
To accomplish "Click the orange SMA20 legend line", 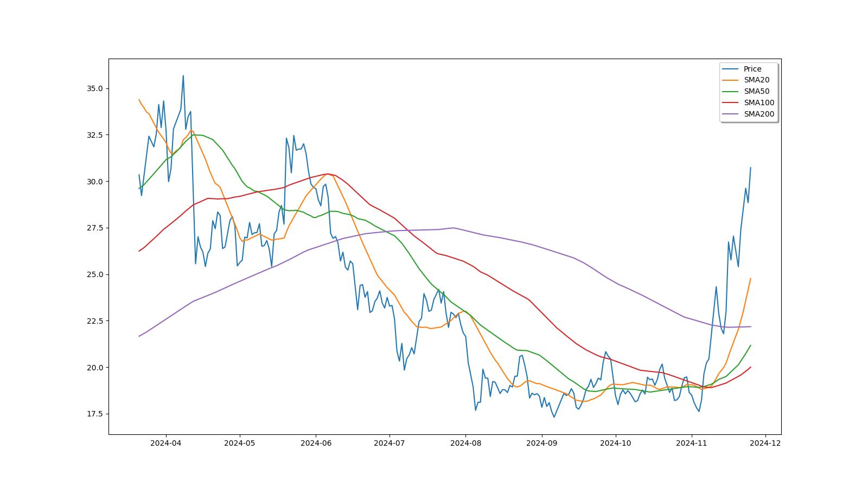I will 731,80.
